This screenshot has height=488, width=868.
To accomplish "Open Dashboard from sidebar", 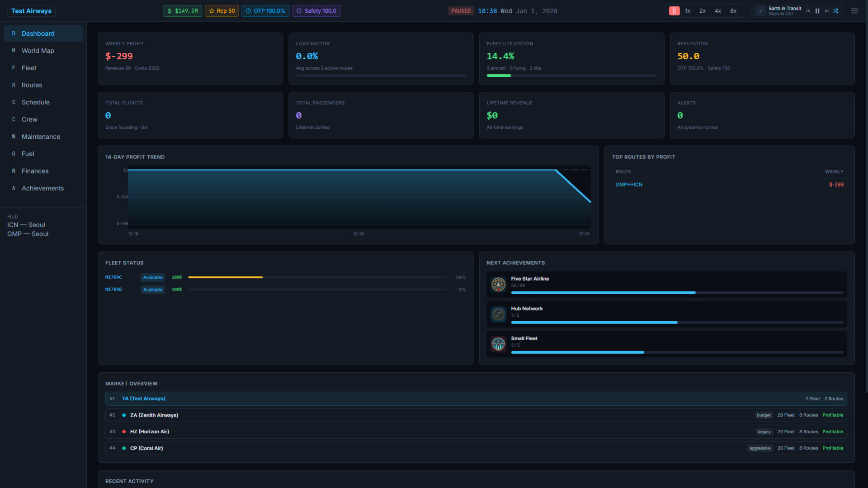I will click(43, 33).
